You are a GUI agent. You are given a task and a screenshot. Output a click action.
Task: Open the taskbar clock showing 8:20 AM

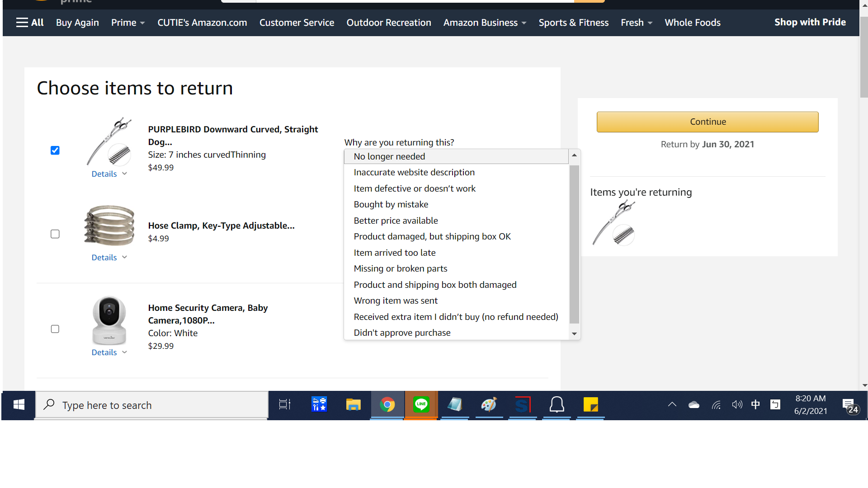tap(811, 405)
